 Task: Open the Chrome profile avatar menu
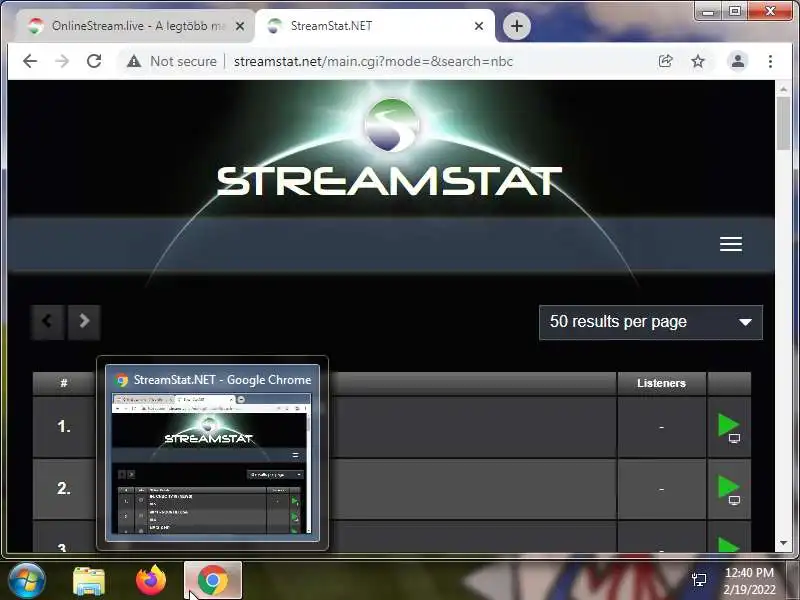coord(737,61)
